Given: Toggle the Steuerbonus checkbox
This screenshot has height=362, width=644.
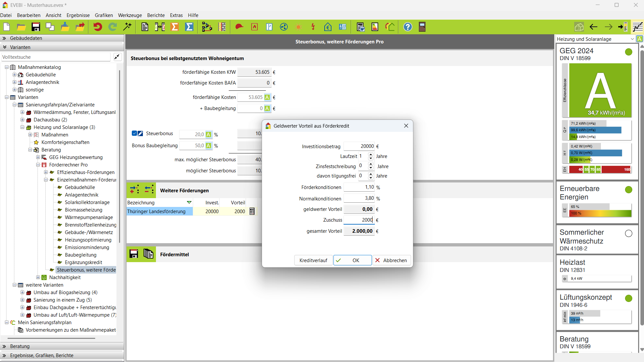Looking at the screenshot, I should [x=134, y=134].
